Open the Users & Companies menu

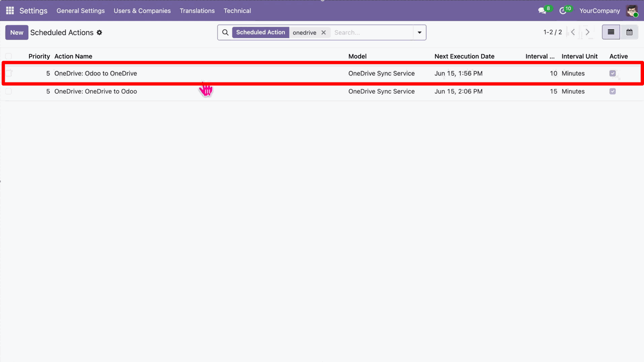142,11
